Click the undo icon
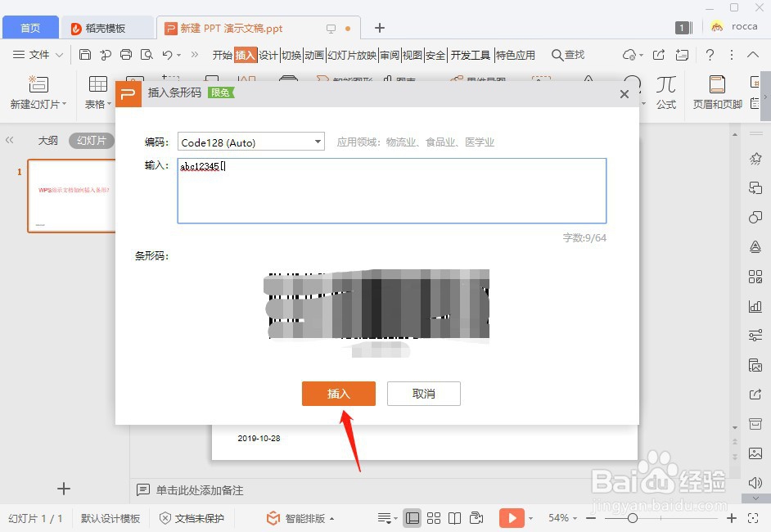 [x=167, y=55]
